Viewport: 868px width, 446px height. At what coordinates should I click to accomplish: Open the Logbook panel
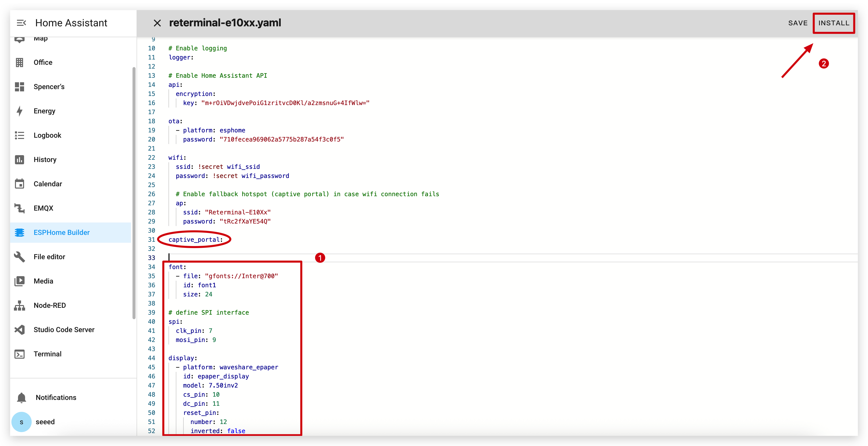(x=70, y=135)
